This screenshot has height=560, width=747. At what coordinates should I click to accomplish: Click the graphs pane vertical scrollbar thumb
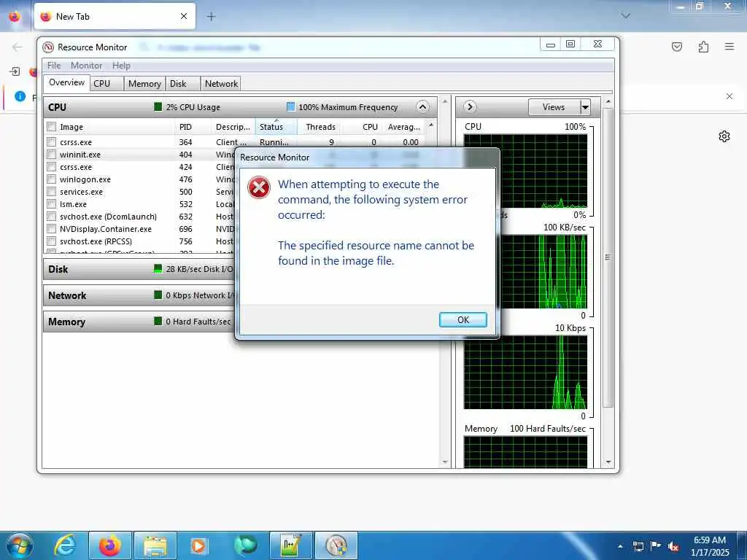[x=608, y=257]
